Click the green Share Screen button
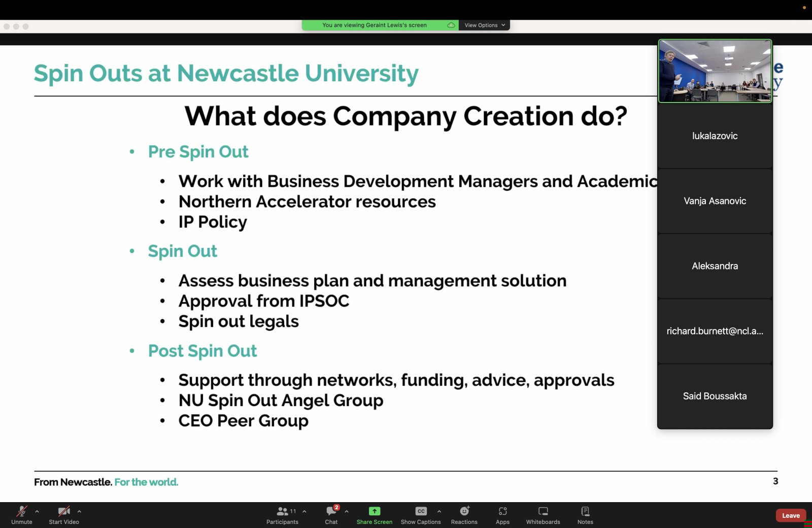The width and height of the screenshot is (812, 528). (375, 515)
